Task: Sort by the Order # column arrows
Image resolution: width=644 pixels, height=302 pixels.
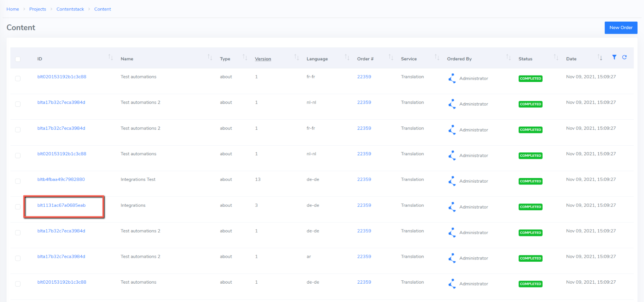Action: click(391, 57)
